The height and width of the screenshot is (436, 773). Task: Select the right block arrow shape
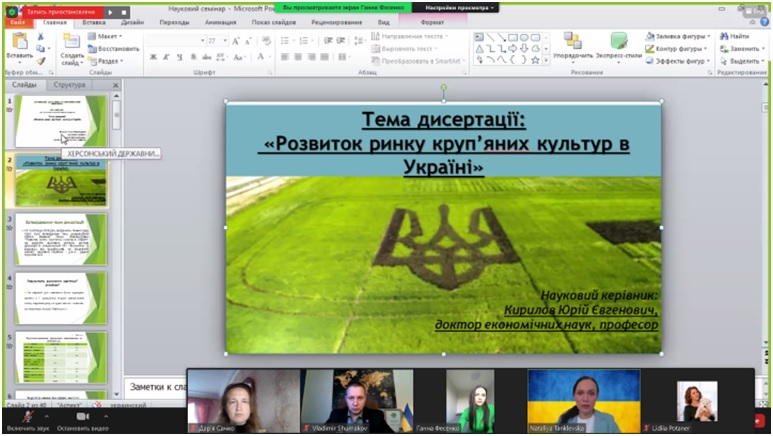click(513, 48)
